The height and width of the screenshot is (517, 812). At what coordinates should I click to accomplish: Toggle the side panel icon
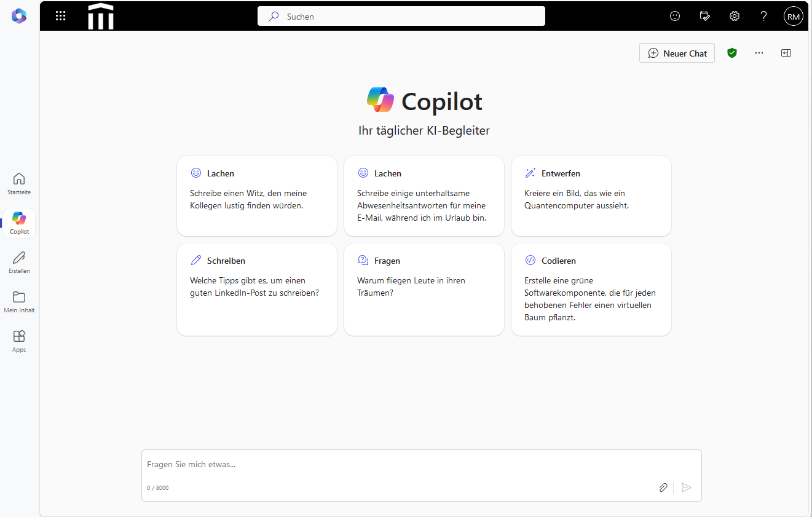(x=786, y=53)
